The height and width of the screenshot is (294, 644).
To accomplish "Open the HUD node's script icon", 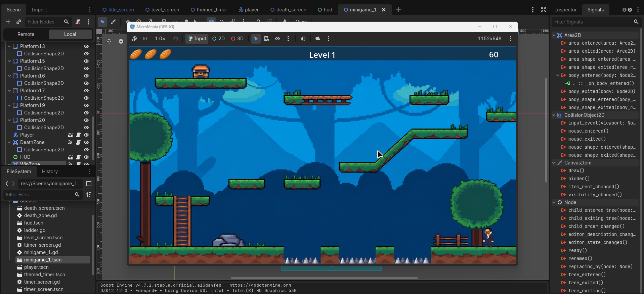I will tap(78, 157).
